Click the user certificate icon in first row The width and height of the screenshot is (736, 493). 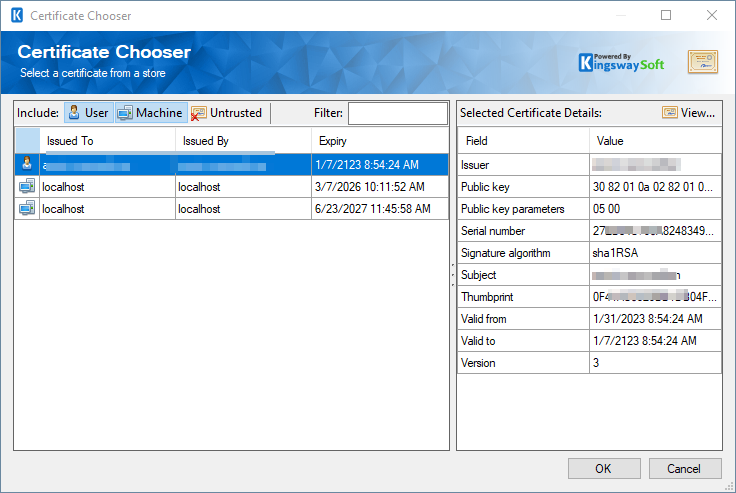coord(26,164)
